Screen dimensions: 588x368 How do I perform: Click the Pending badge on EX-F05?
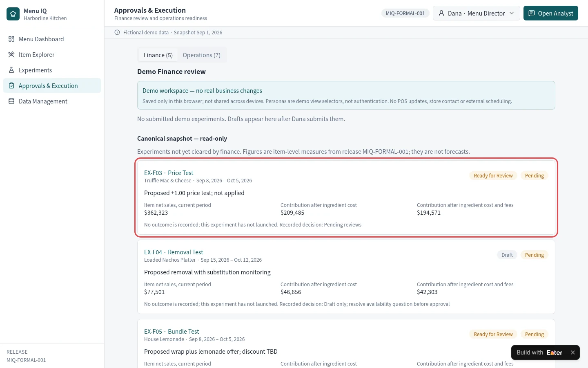tap(534, 334)
